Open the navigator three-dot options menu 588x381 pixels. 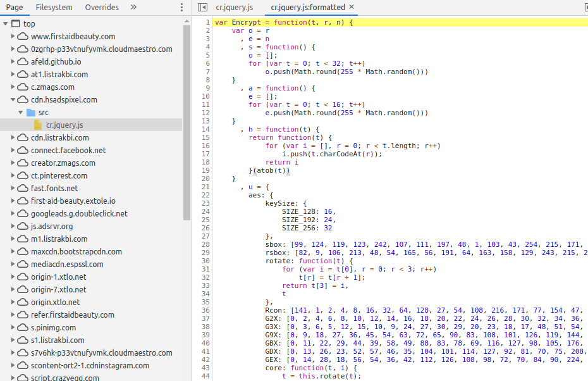click(x=182, y=8)
